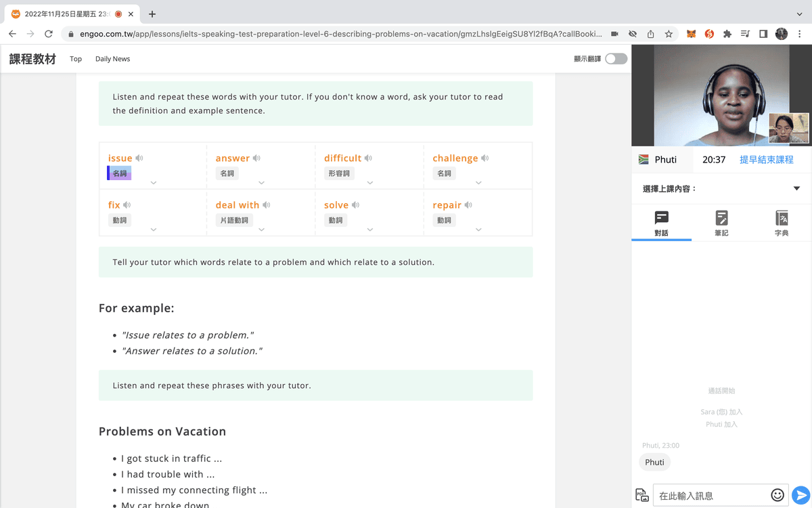812x508 pixels.
Task: Expand the definition of solve
Action: [370, 230]
